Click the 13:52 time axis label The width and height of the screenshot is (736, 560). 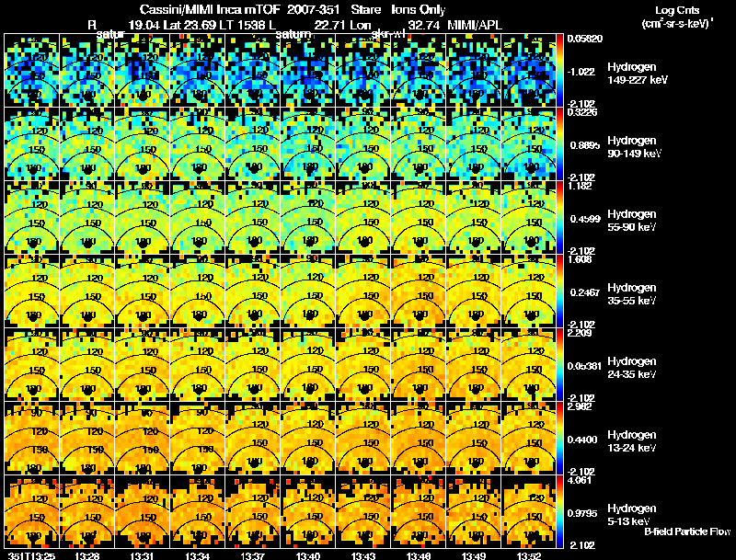[x=530, y=555]
